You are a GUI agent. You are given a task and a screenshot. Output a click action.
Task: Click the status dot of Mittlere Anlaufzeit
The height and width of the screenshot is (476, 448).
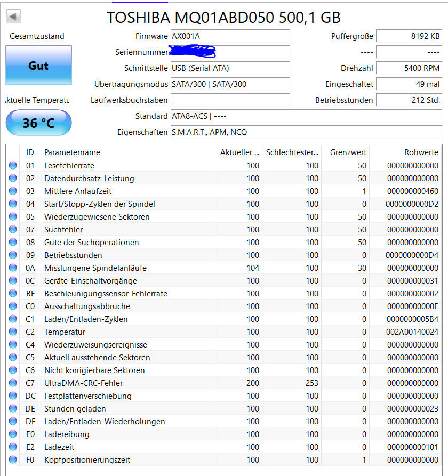coord(13,191)
